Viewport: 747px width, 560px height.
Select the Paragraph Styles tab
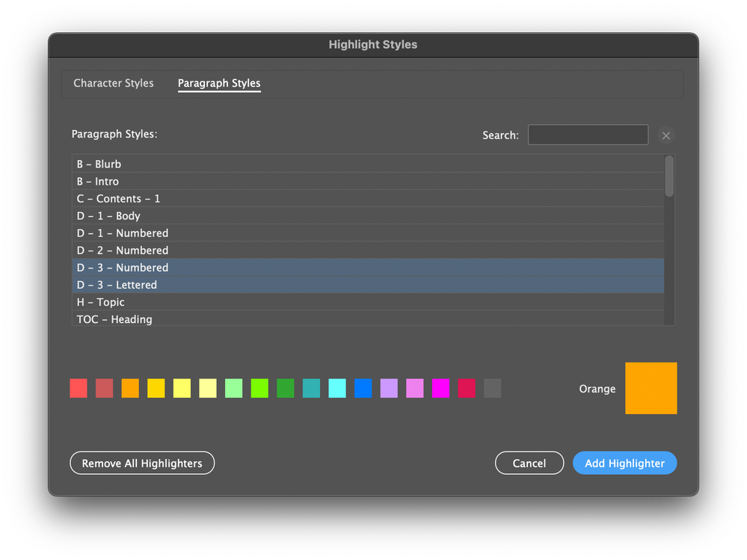pos(219,83)
